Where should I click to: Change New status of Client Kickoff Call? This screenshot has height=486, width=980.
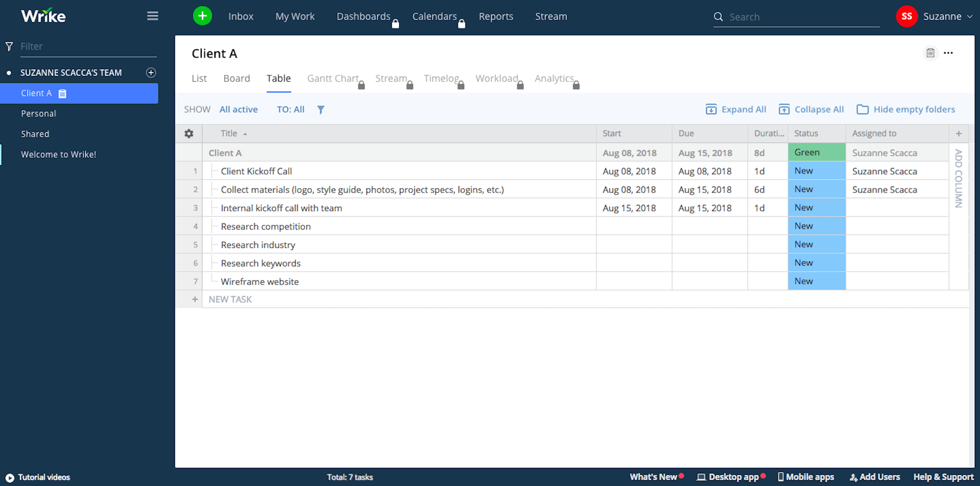[817, 171]
